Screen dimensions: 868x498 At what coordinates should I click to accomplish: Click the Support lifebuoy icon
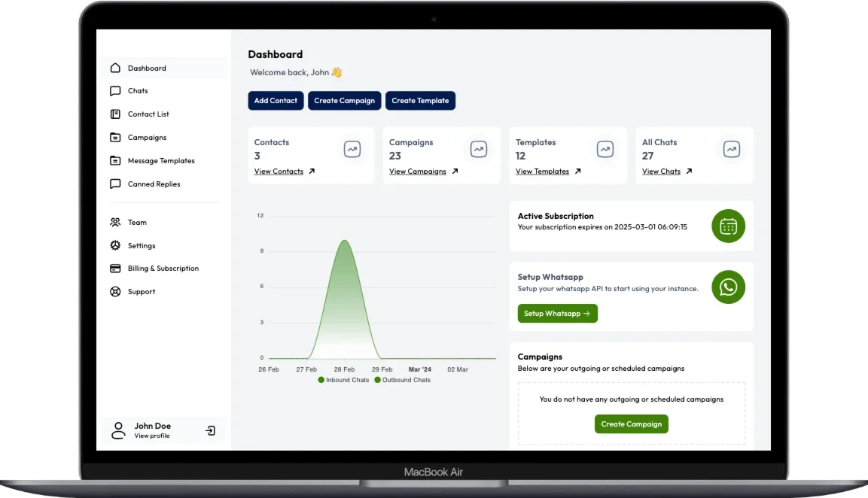(115, 292)
